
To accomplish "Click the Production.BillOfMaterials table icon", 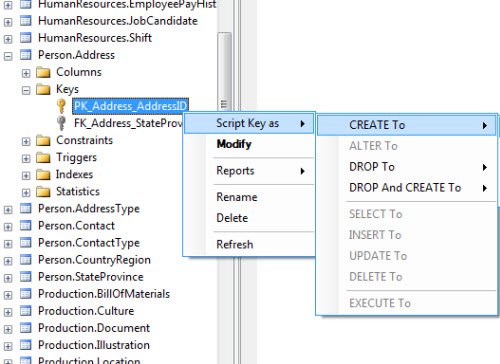I will [x=26, y=294].
